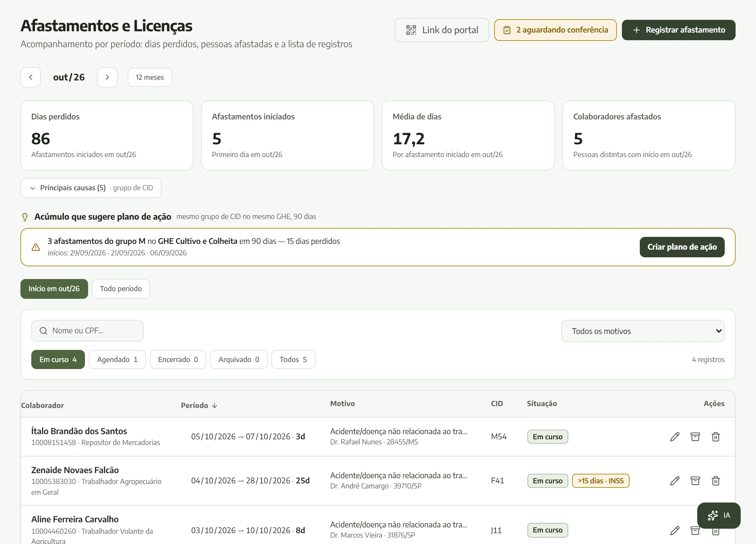Edit Ítalo Brandão dos Santos record
Image resolution: width=756 pixels, height=544 pixels.
[675, 437]
